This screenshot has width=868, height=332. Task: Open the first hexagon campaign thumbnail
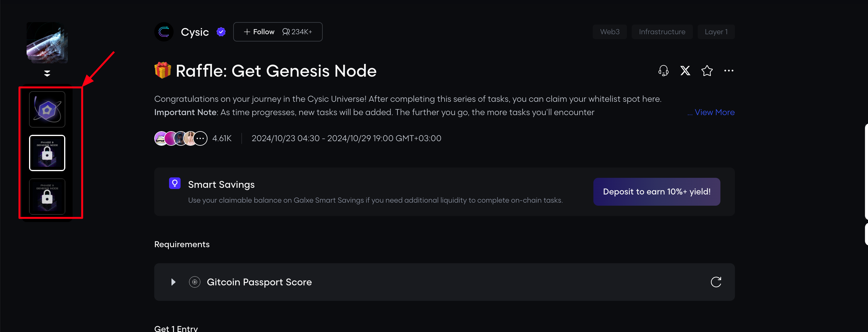(x=47, y=109)
